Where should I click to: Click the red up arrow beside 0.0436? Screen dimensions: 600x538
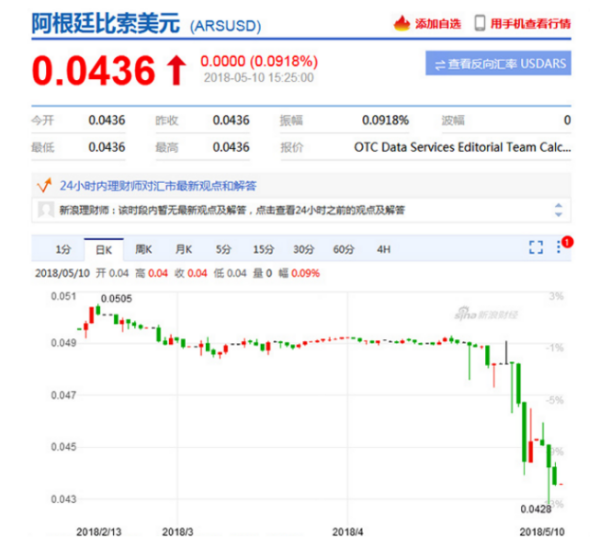tap(176, 70)
